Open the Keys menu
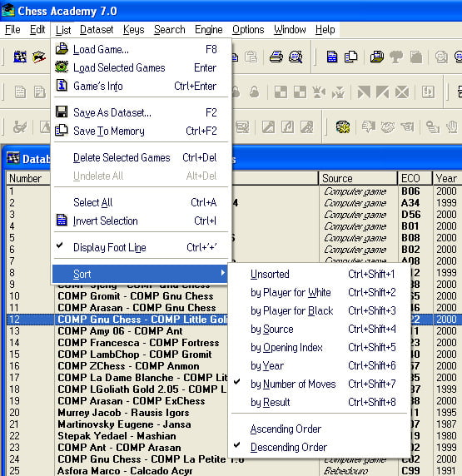The image size is (462, 476). click(134, 30)
